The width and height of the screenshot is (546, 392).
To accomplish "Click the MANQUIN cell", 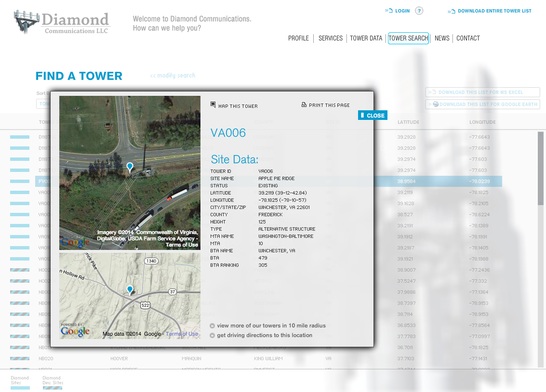I will tap(191, 359).
